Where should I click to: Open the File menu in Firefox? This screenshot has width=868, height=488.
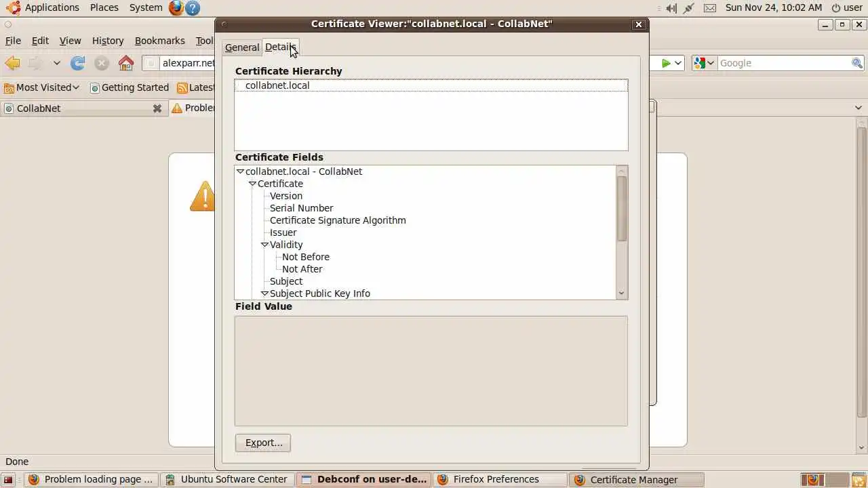coord(13,41)
